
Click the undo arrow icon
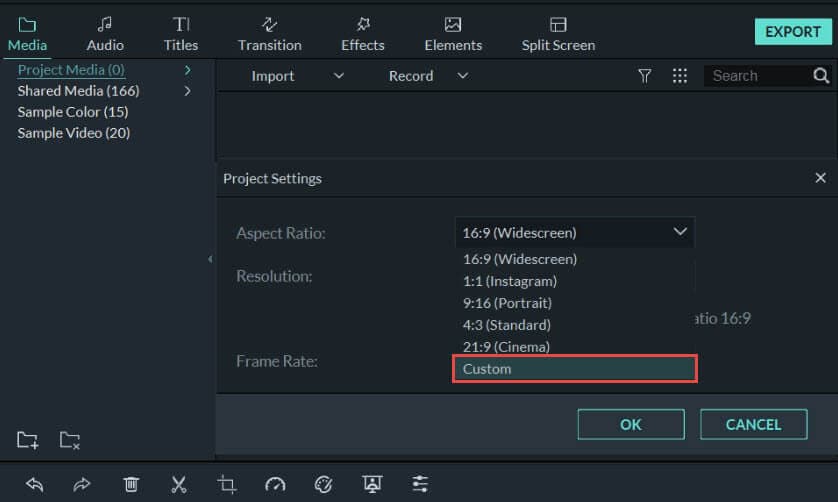(35, 484)
